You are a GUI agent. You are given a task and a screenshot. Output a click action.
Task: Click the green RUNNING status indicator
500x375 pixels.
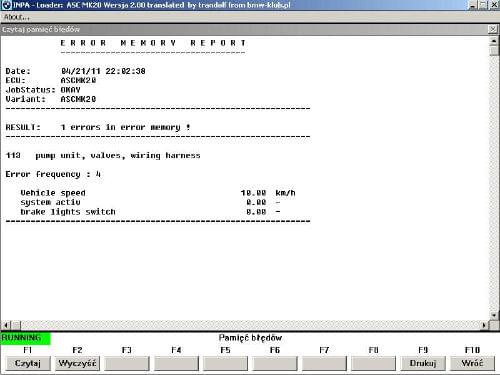(x=25, y=338)
